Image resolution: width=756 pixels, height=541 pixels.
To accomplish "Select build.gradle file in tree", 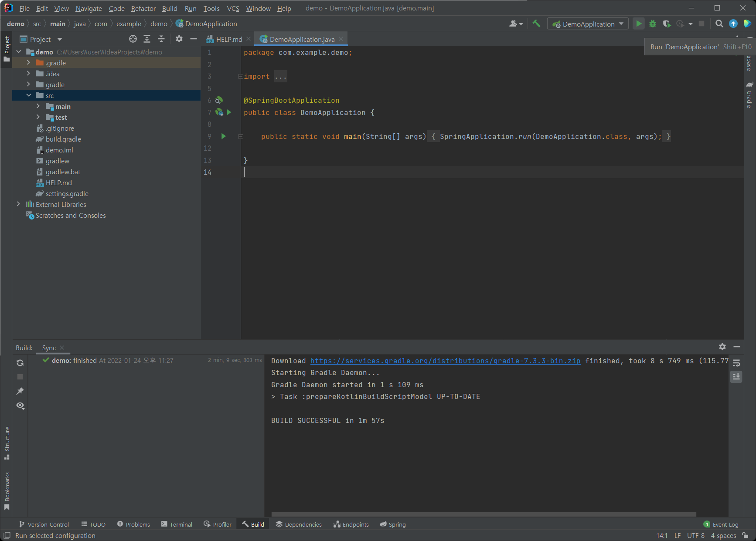I will pyautogui.click(x=63, y=139).
